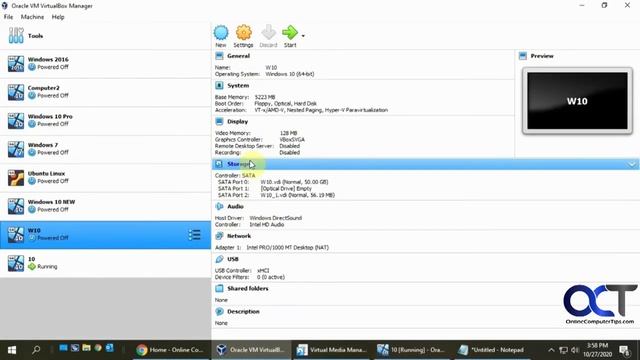Open the File menu
640x360 pixels.
click(8, 17)
